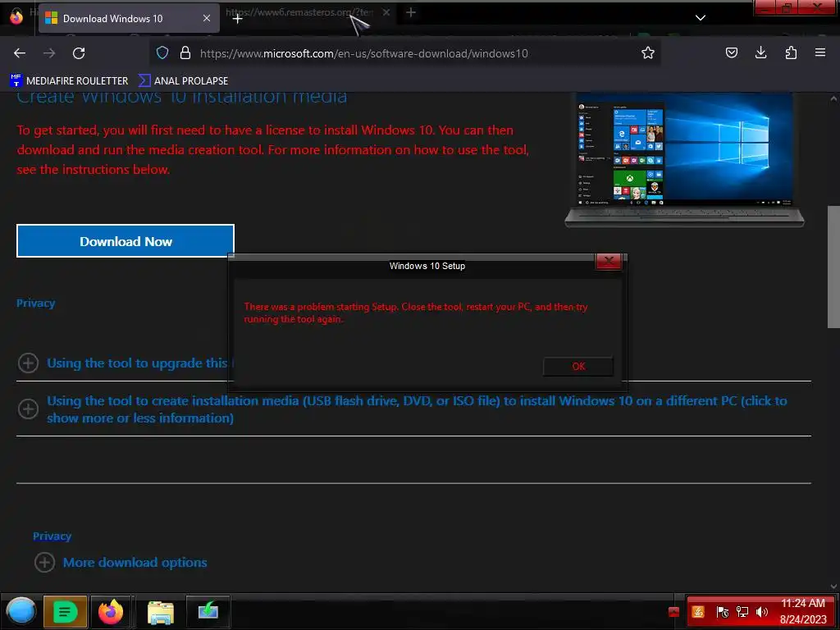Open the tracking protection shield icon
Screen dimensions: 840x630
[162, 52]
